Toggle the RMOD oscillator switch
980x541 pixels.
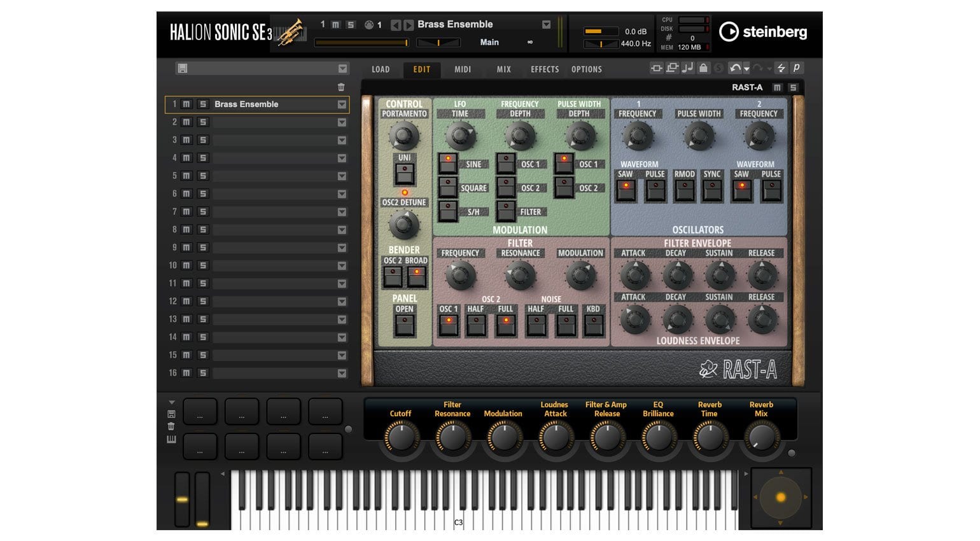tap(684, 190)
